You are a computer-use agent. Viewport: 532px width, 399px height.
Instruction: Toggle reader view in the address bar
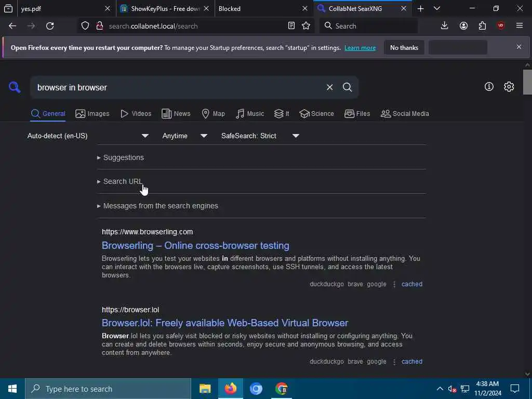click(x=291, y=26)
